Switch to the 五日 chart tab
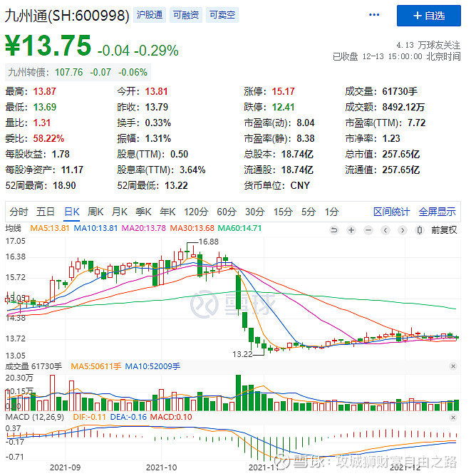The image size is (471, 476). 45,212
